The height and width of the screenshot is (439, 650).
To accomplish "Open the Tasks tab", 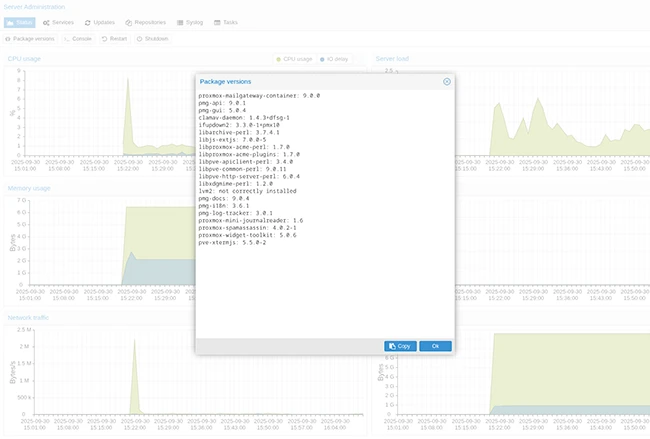I will (x=227, y=21).
